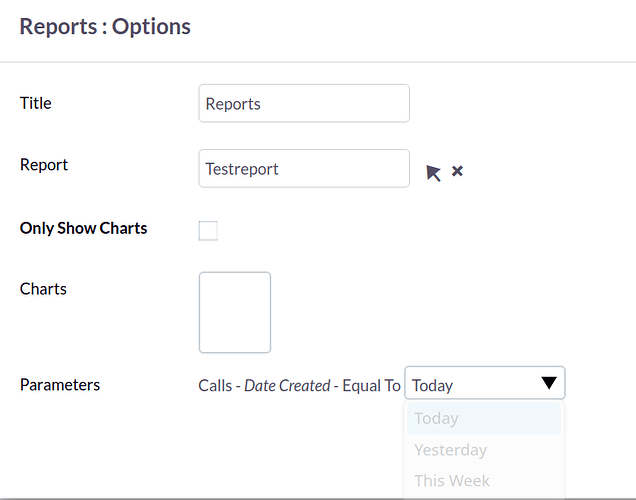Choose Yesterday from the dropdown list
This screenshot has width=636, height=500.
484,450
